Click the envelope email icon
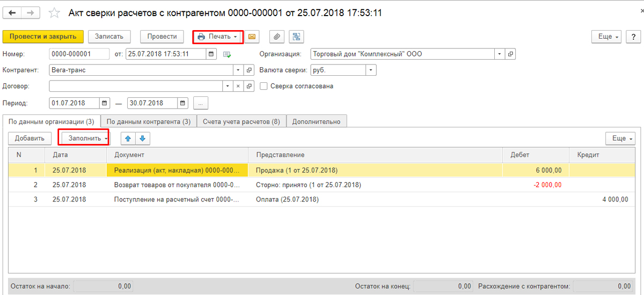Screen dimensions: 644x295 [251, 37]
